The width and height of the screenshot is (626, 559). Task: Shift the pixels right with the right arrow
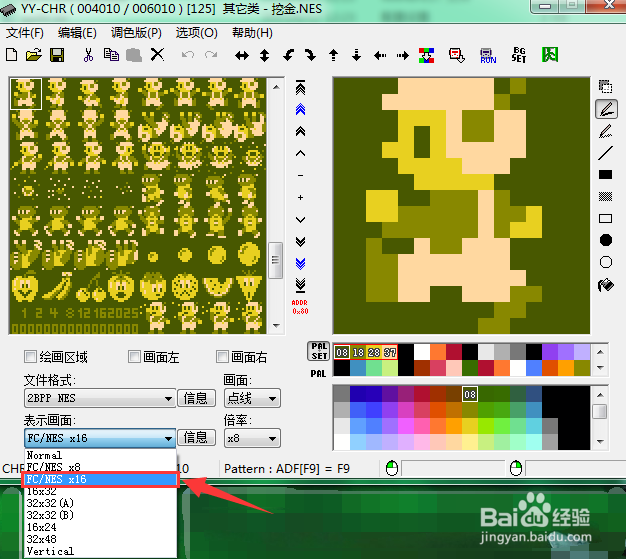coord(402,56)
